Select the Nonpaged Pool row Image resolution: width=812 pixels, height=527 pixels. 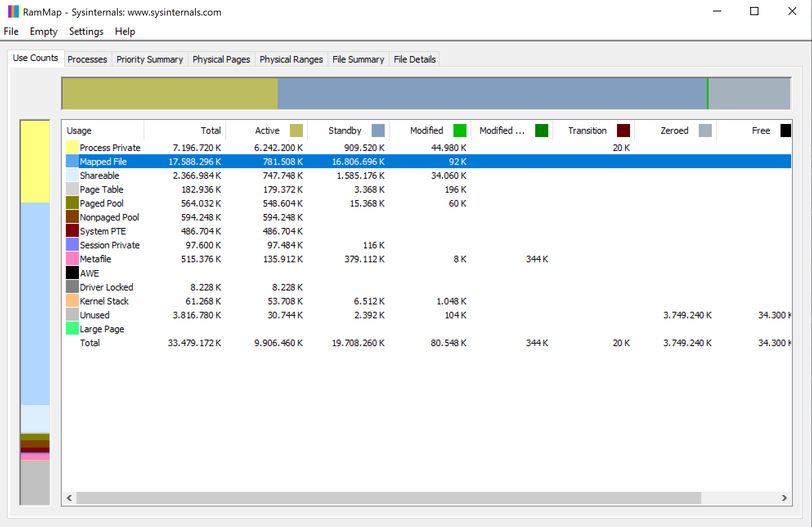click(x=109, y=217)
